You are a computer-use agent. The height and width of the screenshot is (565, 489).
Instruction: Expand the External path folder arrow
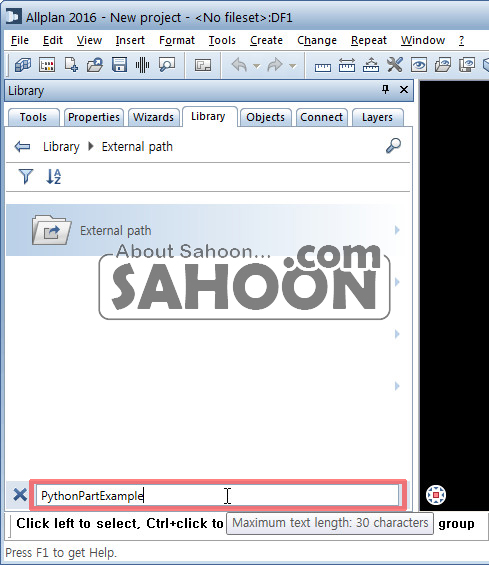397,230
